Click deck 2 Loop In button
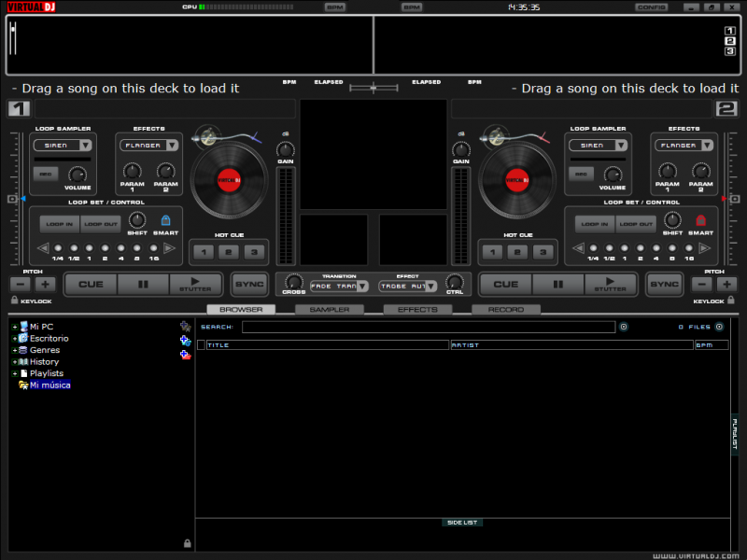This screenshot has height=560, width=747. coord(595,224)
